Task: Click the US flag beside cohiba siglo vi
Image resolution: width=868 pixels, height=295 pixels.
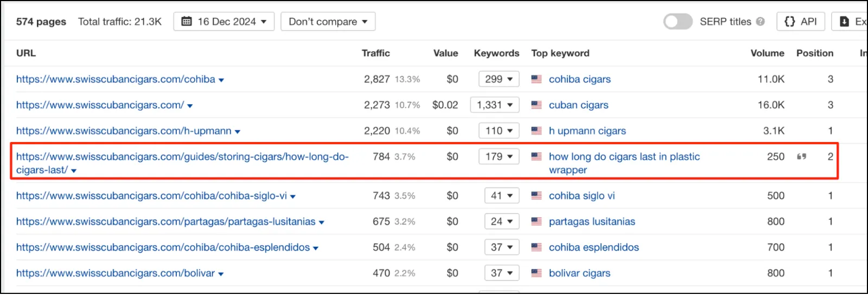Action: pyautogui.click(x=536, y=196)
